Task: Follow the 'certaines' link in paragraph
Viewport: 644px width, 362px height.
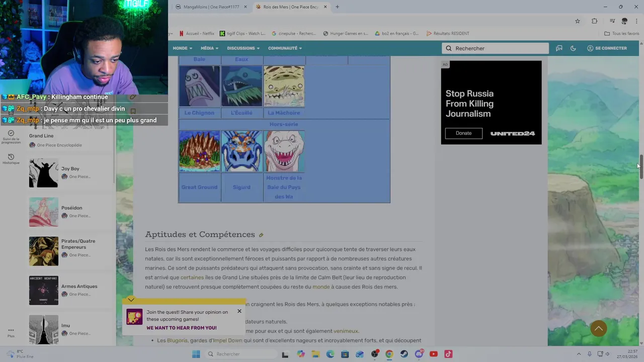Action: pos(192,278)
